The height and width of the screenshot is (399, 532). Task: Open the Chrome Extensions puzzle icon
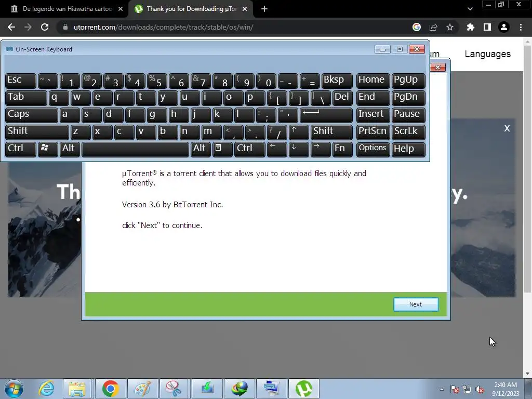pos(470,27)
